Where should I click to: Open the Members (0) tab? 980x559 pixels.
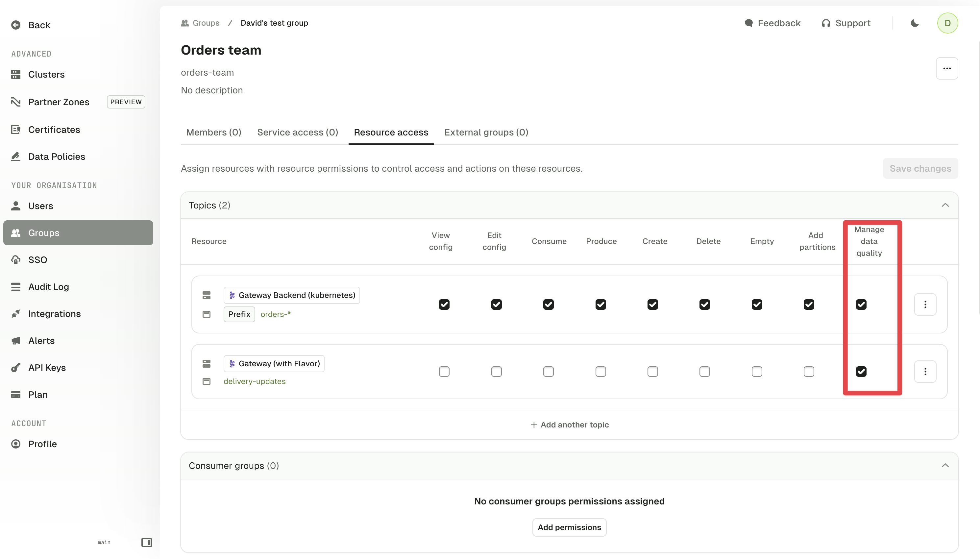pyautogui.click(x=213, y=132)
